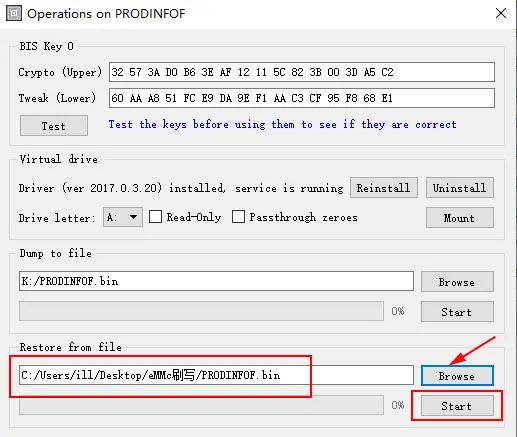Image resolution: width=517 pixels, height=437 pixels.
Task: Click the Restore from file path field
Action: 216,375
